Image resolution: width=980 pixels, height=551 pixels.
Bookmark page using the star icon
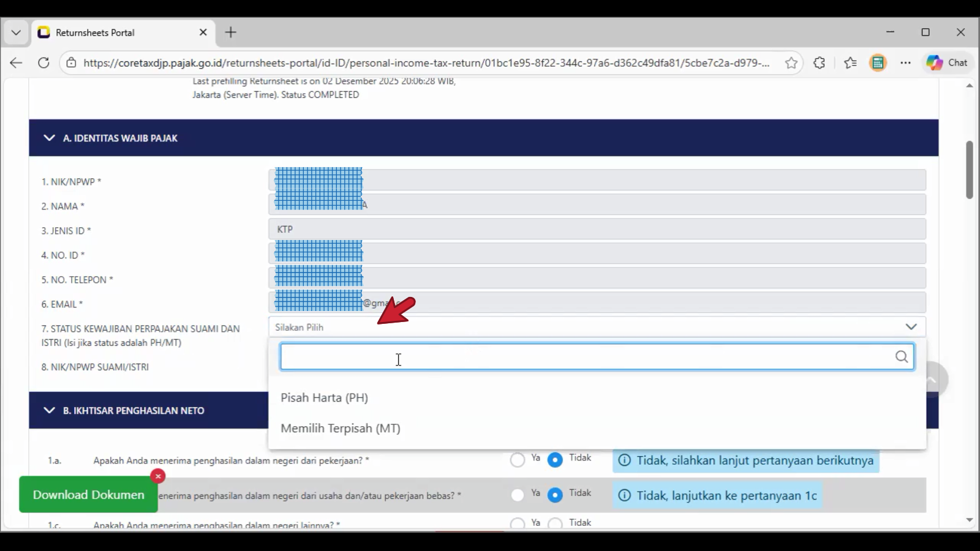point(791,62)
